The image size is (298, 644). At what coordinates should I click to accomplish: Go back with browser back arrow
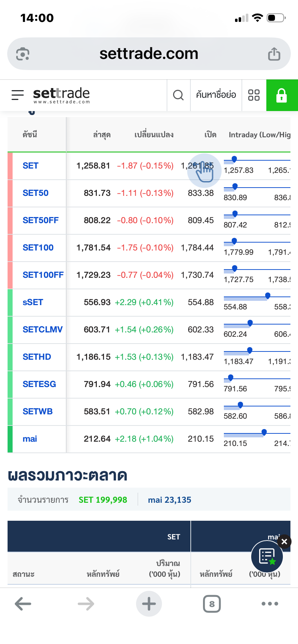coord(23,604)
